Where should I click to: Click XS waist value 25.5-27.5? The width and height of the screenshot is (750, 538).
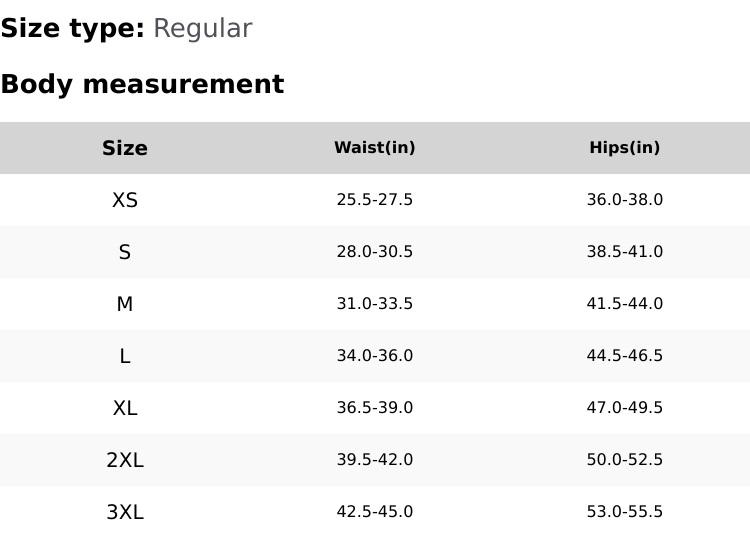click(x=375, y=200)
